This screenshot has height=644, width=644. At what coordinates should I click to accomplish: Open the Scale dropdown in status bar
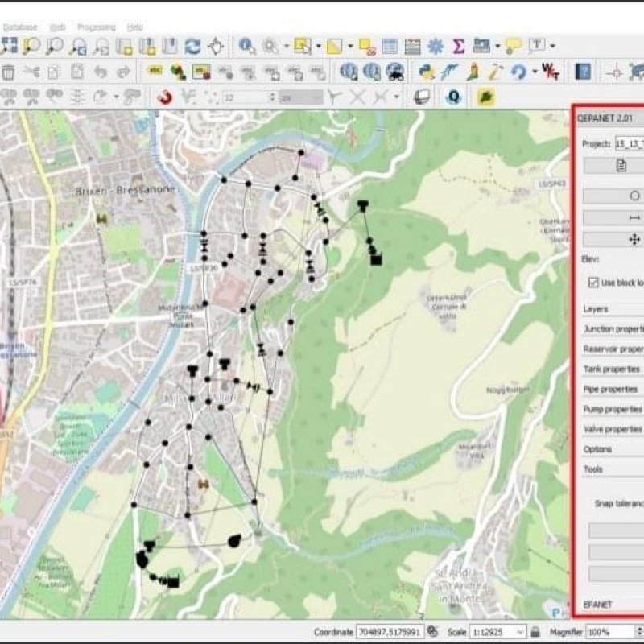(520, 632)
